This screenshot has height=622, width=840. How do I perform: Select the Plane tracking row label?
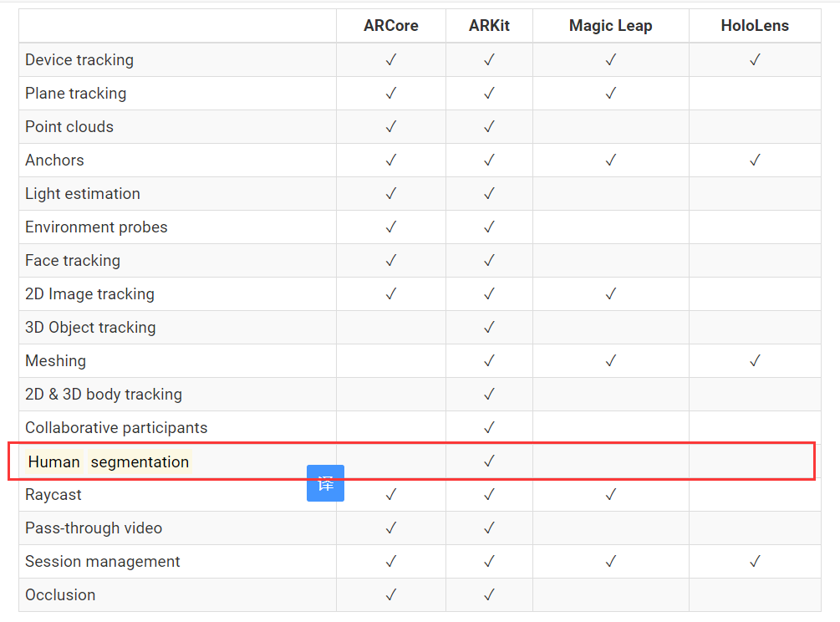pyautogui.click(x=75, y=93)
